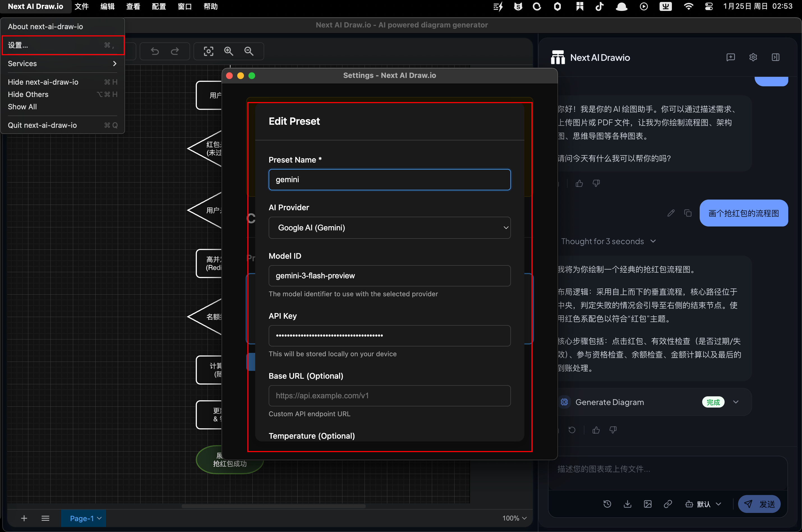Click the undo arrow in toolbar
802x532 pixels.
coord(155,51)
